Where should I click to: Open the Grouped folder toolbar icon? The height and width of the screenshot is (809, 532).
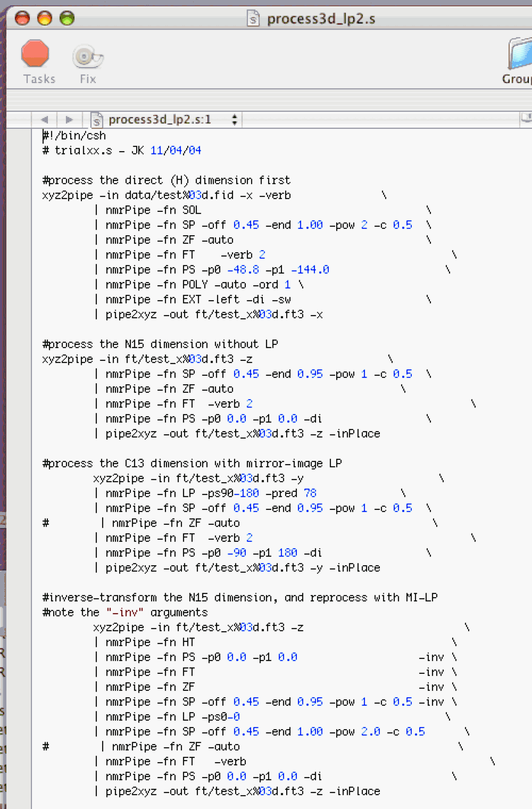pos(520,54)
